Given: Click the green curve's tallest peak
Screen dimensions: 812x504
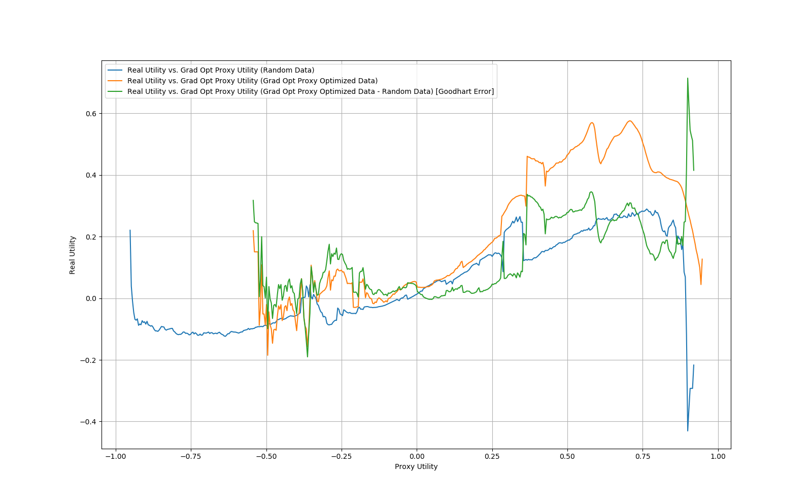Looking at the screenshot, I should tap(688, 78).
